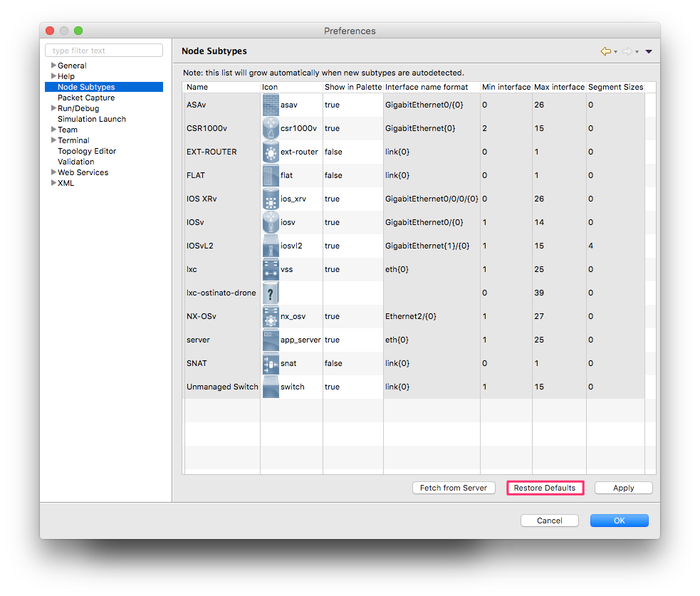Click the ios_xrv icon
Screen dimensions: 700x596
click(x=271, y=199)
